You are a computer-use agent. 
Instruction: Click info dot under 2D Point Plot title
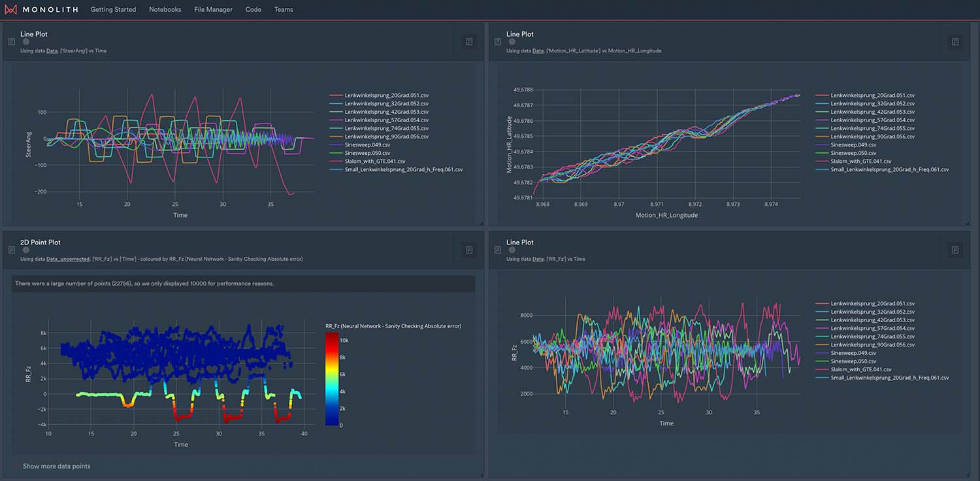pyautogui.click(x=26, y=250)
